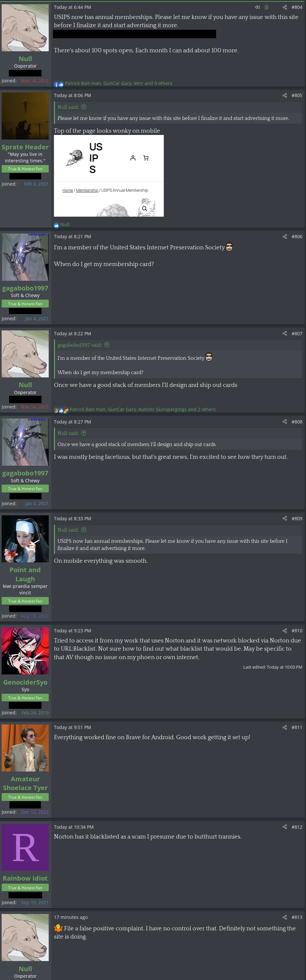306x980 pixels.
Task: Jump to Null's quoted post in #805
Action: (x=84, y=107)
